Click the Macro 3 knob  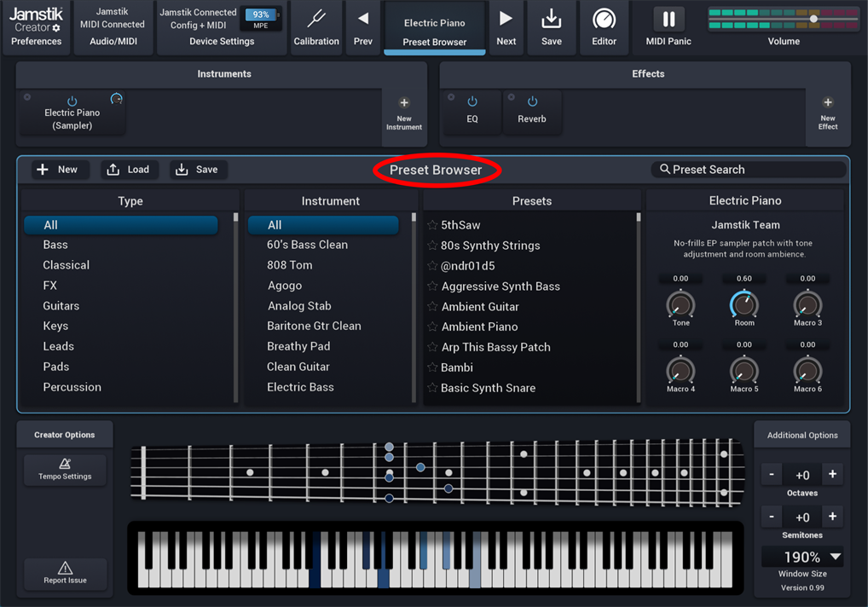click(x=807, y=304)
